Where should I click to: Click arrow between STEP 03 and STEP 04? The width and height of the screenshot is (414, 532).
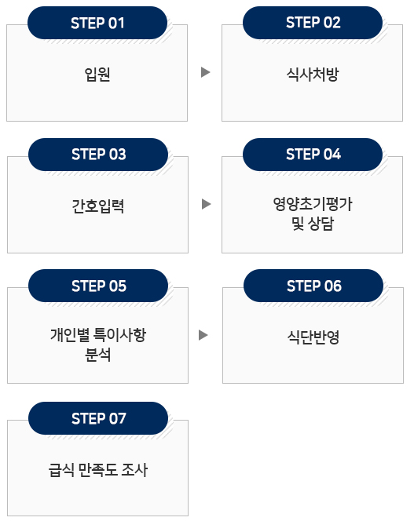click(206, 204)
